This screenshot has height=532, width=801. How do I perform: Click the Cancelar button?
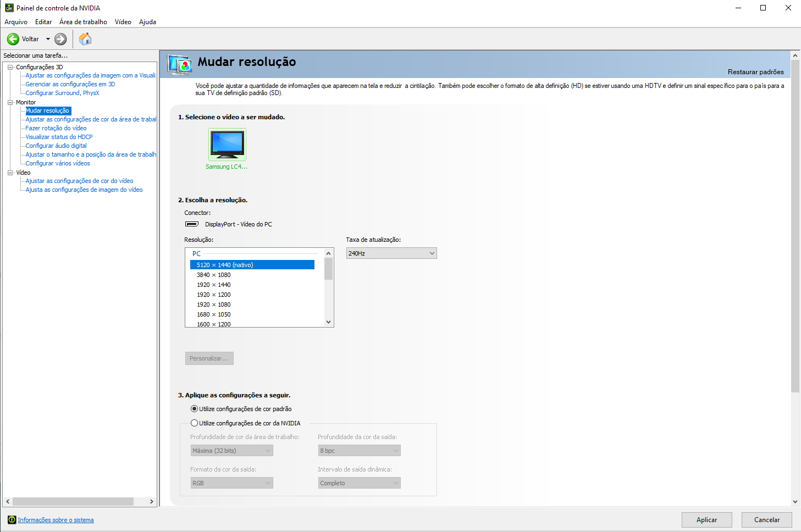click(767, 520)
